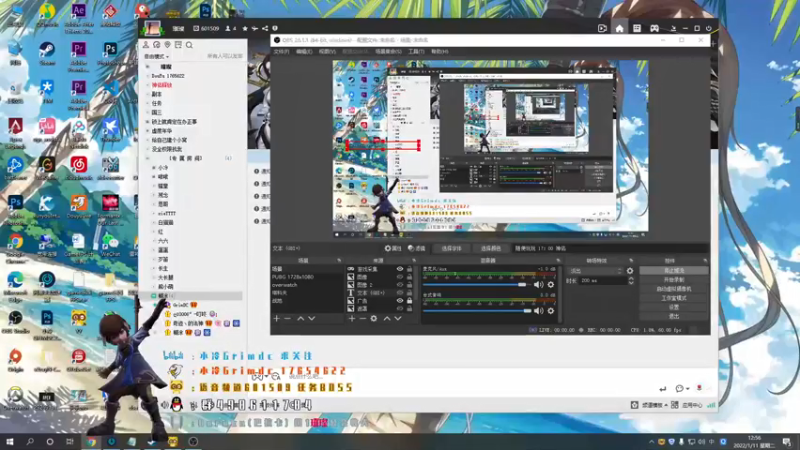Click 选择颜色 select color button
This screenshot has height=450, width=800.
pyautogui.click(x=490, y=248)
